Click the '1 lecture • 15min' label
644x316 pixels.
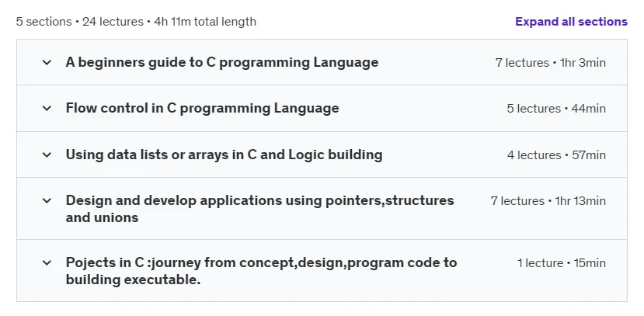click(x=562, y=263)
